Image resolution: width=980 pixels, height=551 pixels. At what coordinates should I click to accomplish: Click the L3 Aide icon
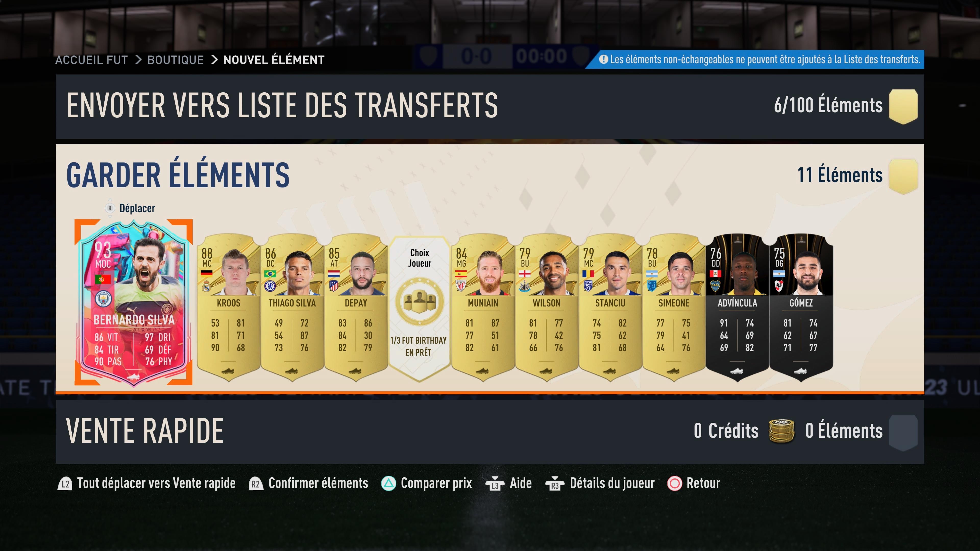(495, 484)
